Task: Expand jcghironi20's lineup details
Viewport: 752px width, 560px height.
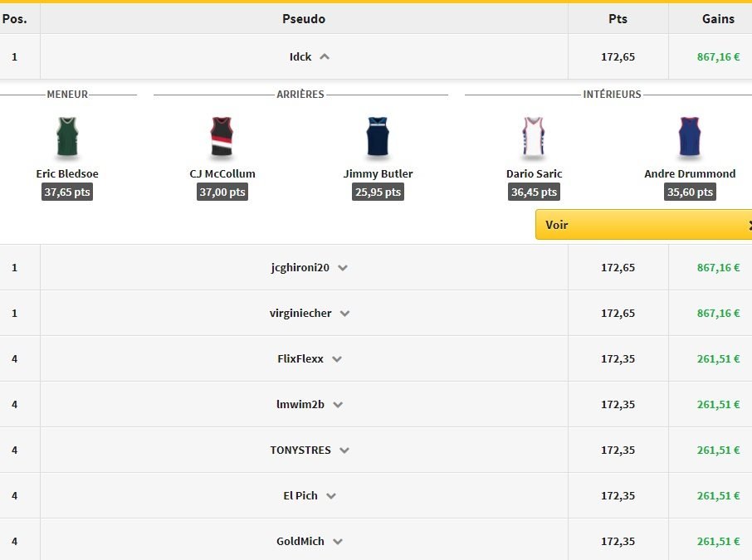Action: 343,268
